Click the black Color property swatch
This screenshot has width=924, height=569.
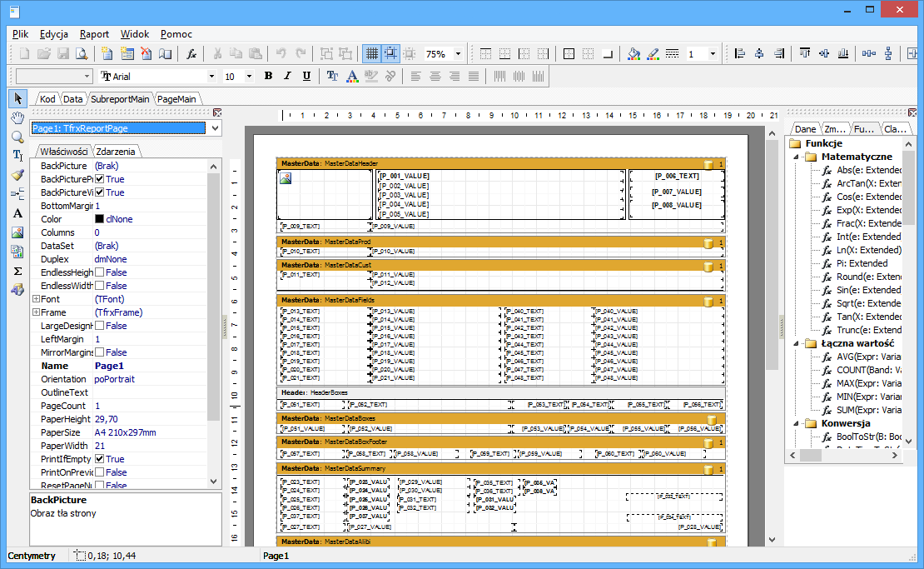click(99, 219)
